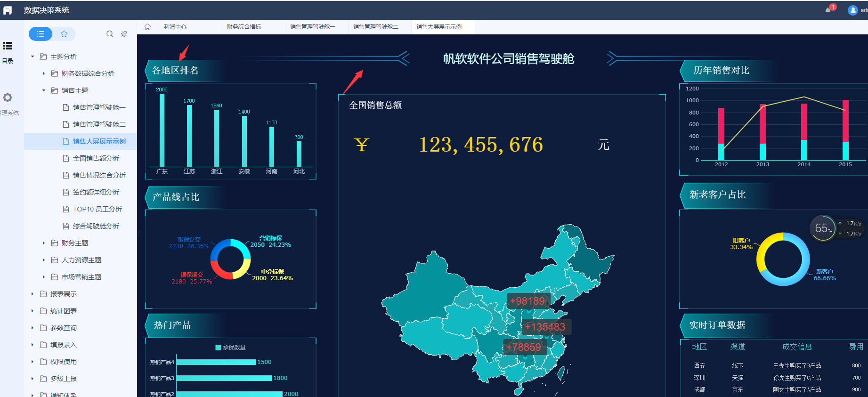Click the 热销产品4 bar
The image size is (868, 397).
pyautogui.click(x=216, y=362)
